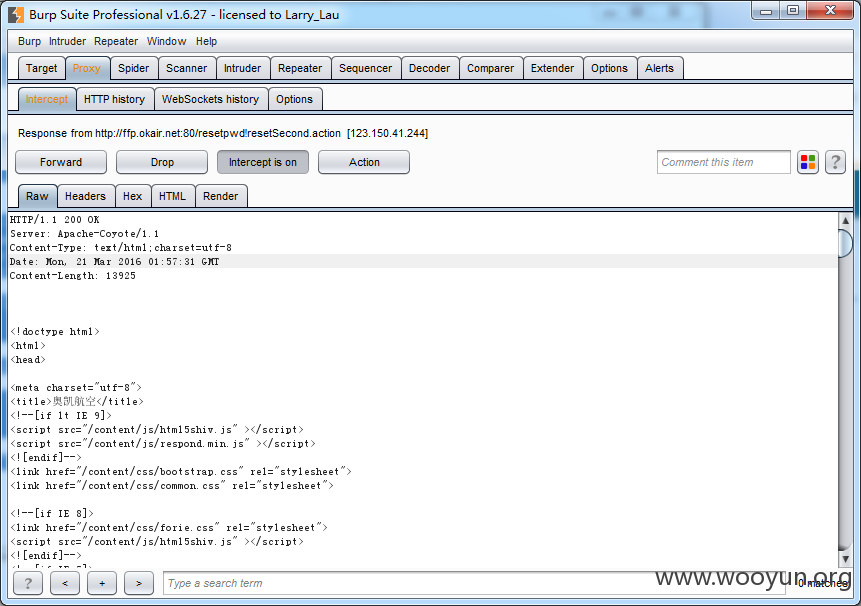Switch to the Hex view tab

click(x=132, y=196)
